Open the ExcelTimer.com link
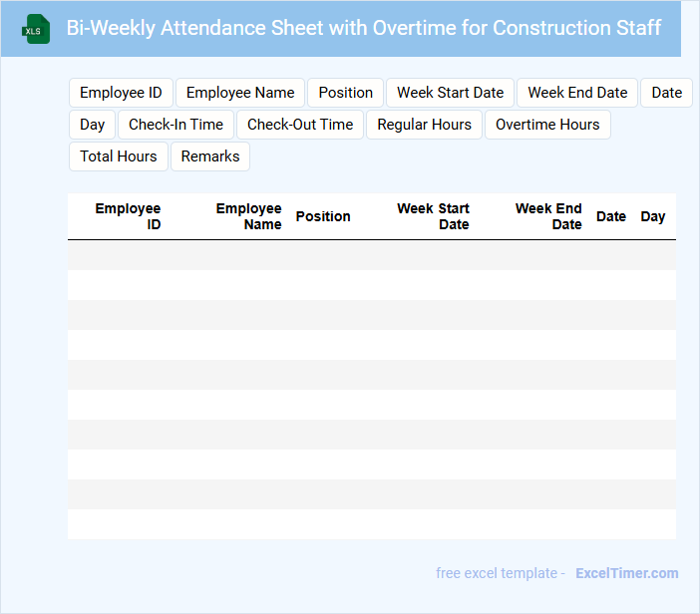 point(626,573)
